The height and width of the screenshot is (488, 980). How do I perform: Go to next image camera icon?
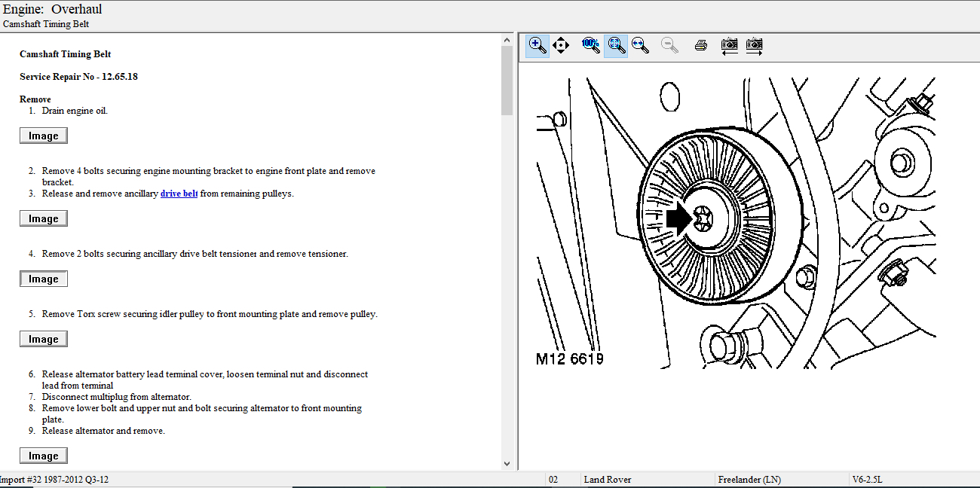[754, 45]
